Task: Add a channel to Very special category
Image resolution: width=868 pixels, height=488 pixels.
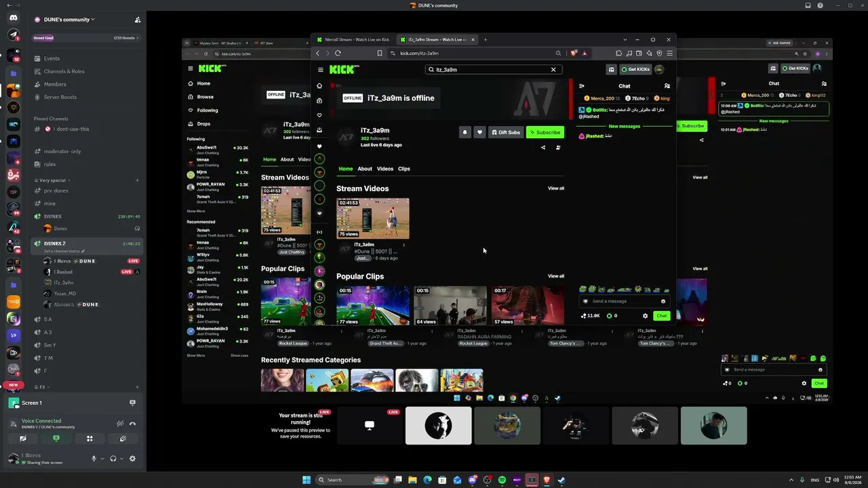Action: pos(137,180)
